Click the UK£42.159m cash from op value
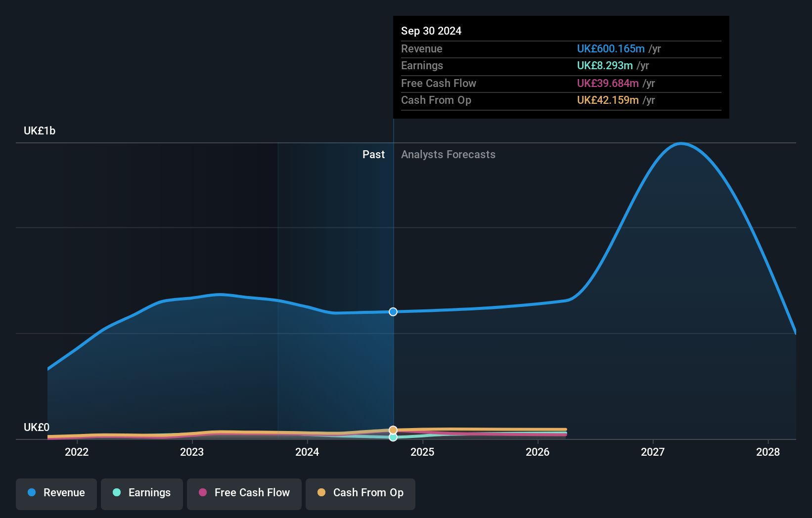 pos(608,100)
